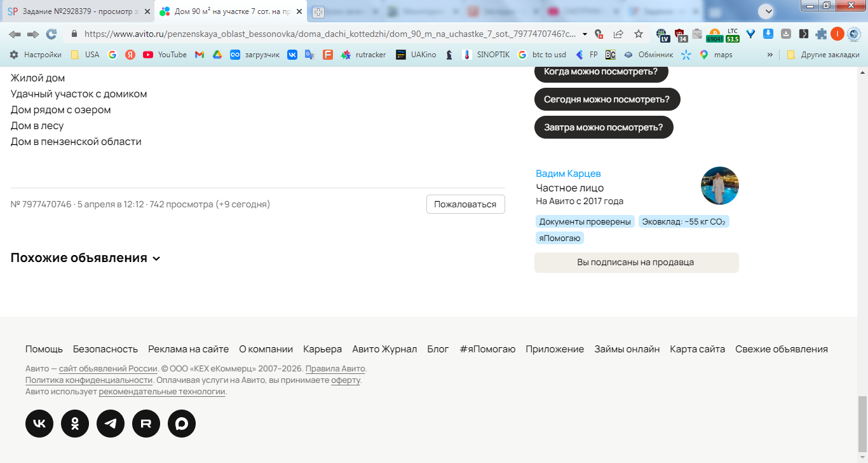
Task: Go back in browser history
Action: tap(15, 34)
